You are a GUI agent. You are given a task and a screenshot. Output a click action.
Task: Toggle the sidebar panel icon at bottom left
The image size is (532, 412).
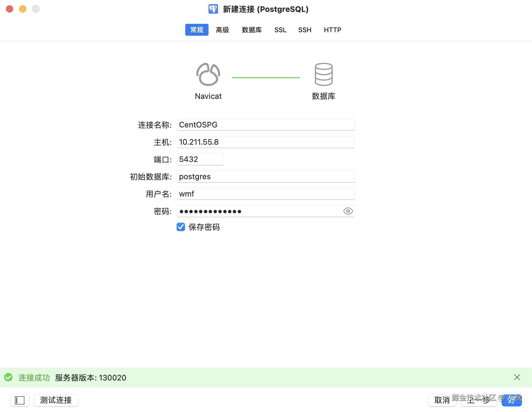(x=20, y=400)
